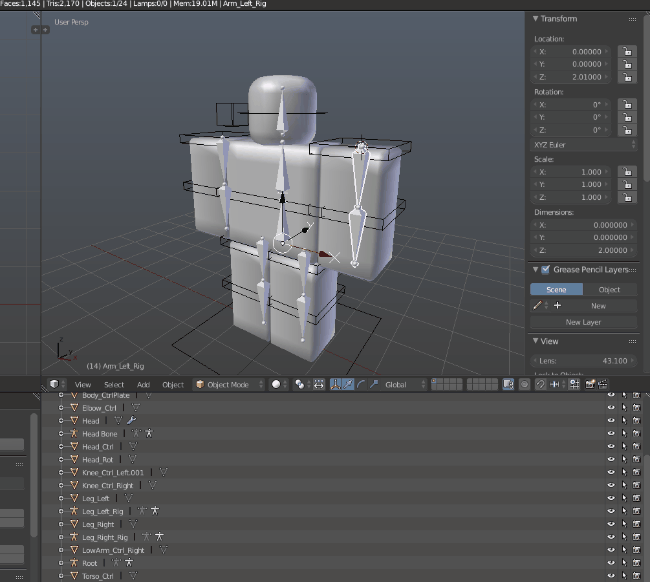Image resolution: width=650 pixels, height=582 pixels.
Task: Open the Add menu in 3D header
Action: (143, 385)
